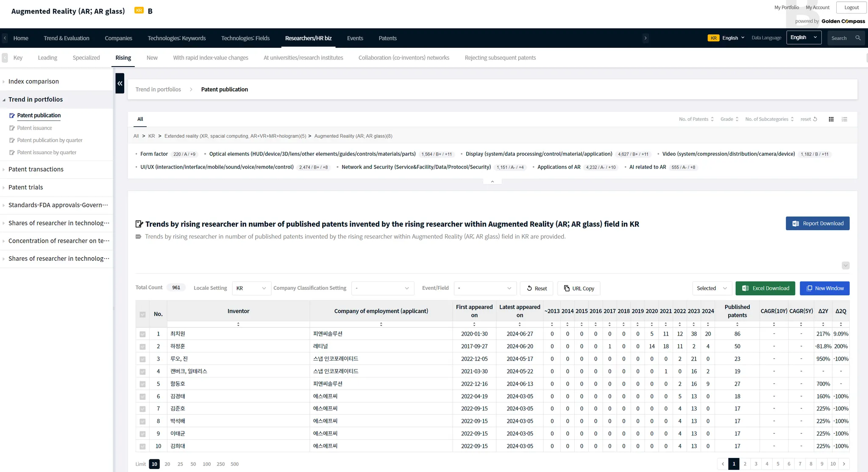Image resolution: width=868 pixels, height=472 pixels.
Task: Collapse the sidebar with double-chevron icon
Action: 120,83
